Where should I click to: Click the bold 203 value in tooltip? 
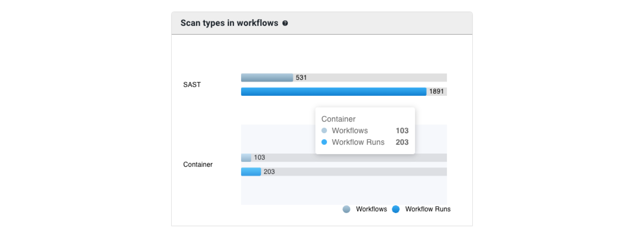pyautogui.click(x=402, y=142)
